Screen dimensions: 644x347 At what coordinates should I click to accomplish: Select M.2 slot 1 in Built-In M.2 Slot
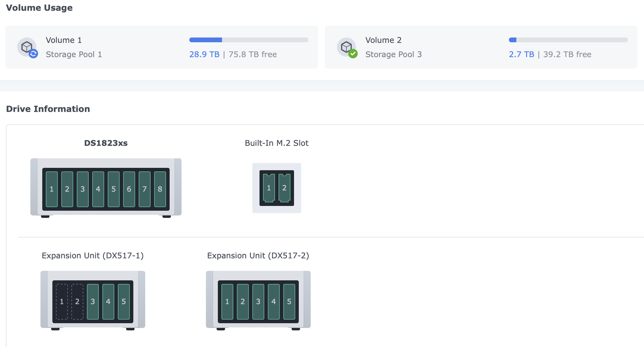[x=269, y=188]
